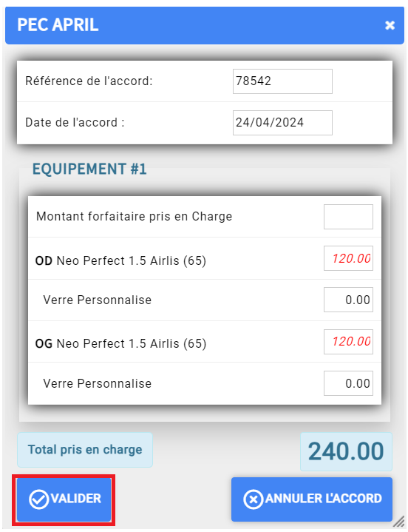Image resolution: width=408 pixels, height=532 pixels.
Task: Click the 240.00 total amount box
Action: pyautogui.click(x=346, y=451)
